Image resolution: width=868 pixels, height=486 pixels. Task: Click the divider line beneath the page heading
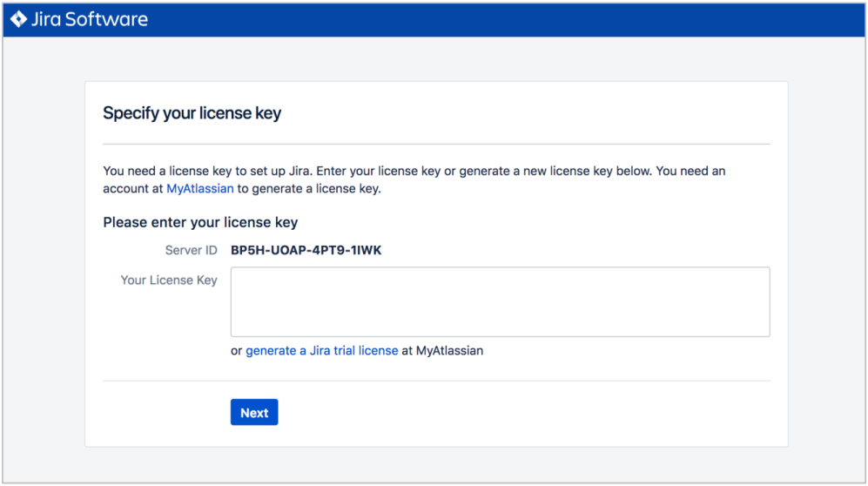(436, 144)
